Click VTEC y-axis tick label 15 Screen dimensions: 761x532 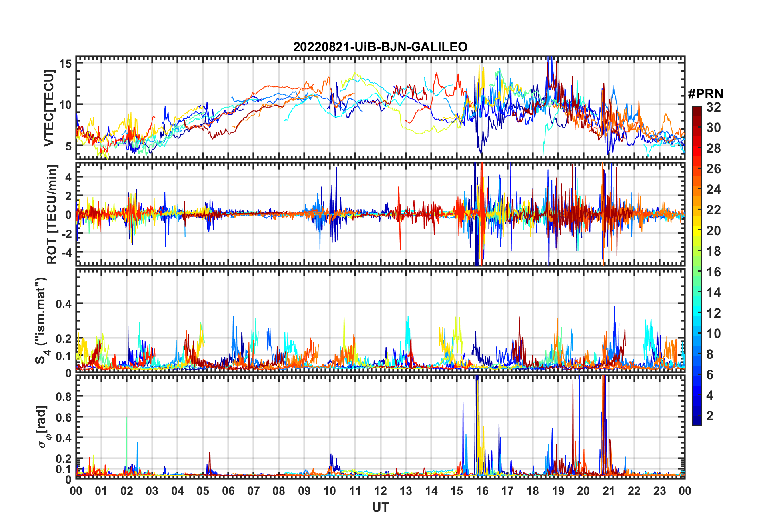(66, 63)
